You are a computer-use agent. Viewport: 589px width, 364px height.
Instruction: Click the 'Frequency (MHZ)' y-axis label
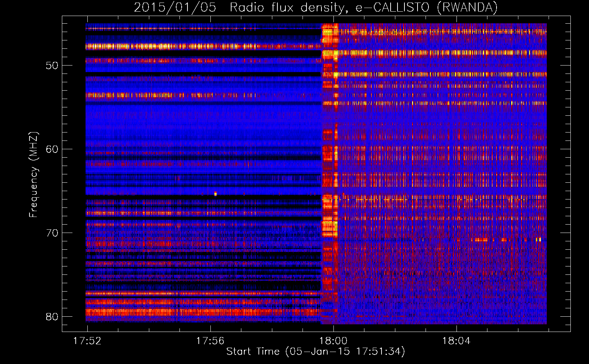[33, 175]
